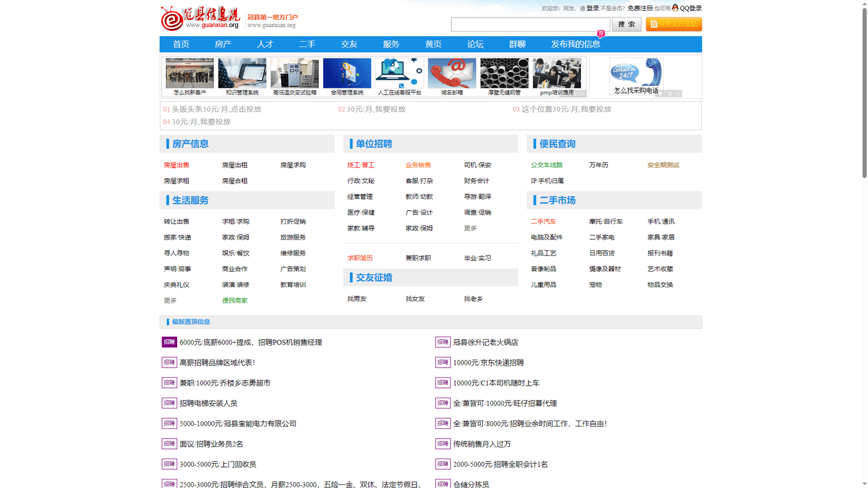Click the 房产信息 section heading

coord(190,144)
